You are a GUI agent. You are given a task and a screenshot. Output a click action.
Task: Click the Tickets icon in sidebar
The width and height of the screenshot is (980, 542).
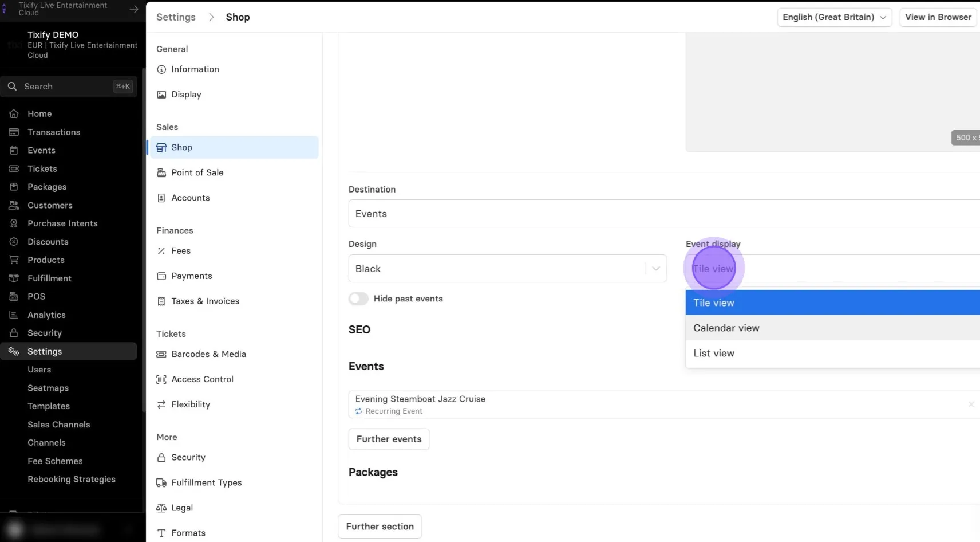click(x=14, y=169)
